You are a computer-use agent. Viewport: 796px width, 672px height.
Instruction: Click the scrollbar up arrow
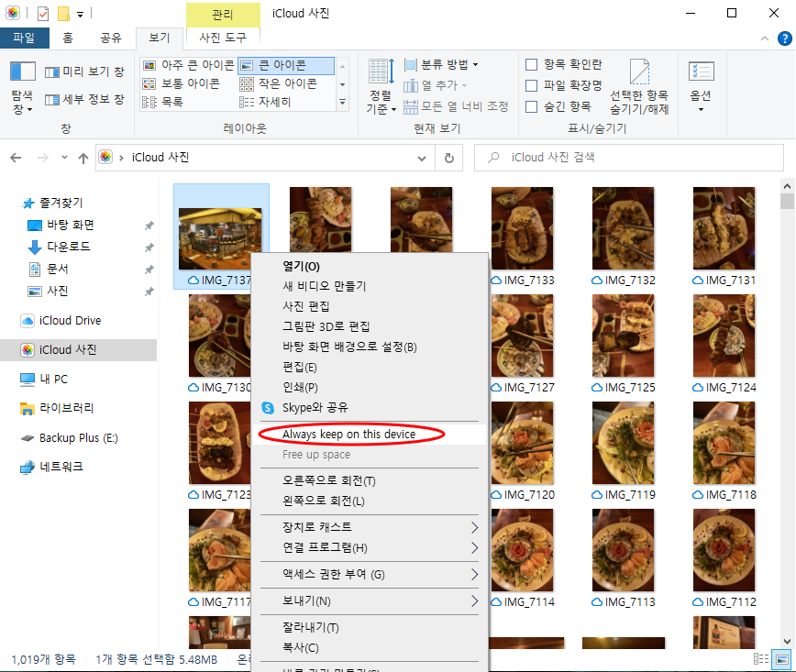(x=788, y=186)
